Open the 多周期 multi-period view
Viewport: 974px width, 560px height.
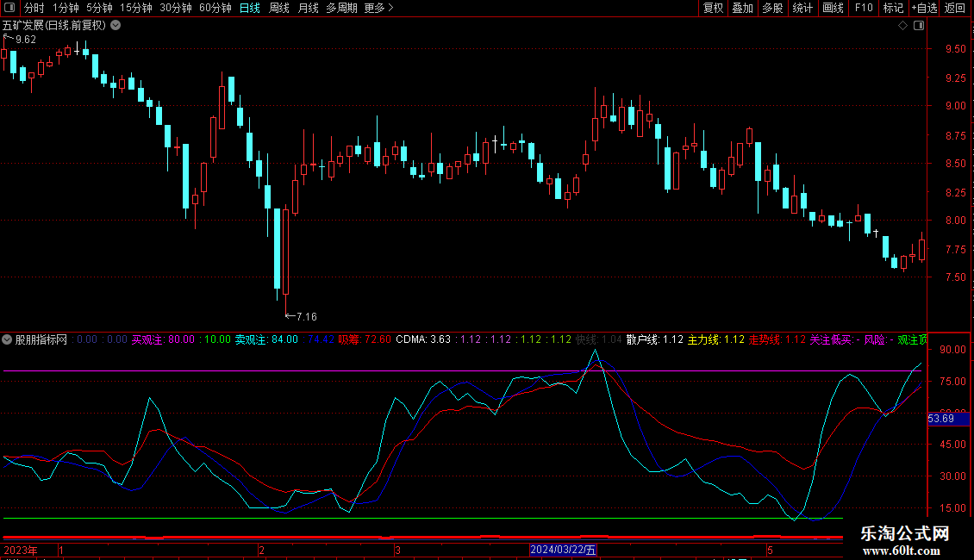click(341, 8)
